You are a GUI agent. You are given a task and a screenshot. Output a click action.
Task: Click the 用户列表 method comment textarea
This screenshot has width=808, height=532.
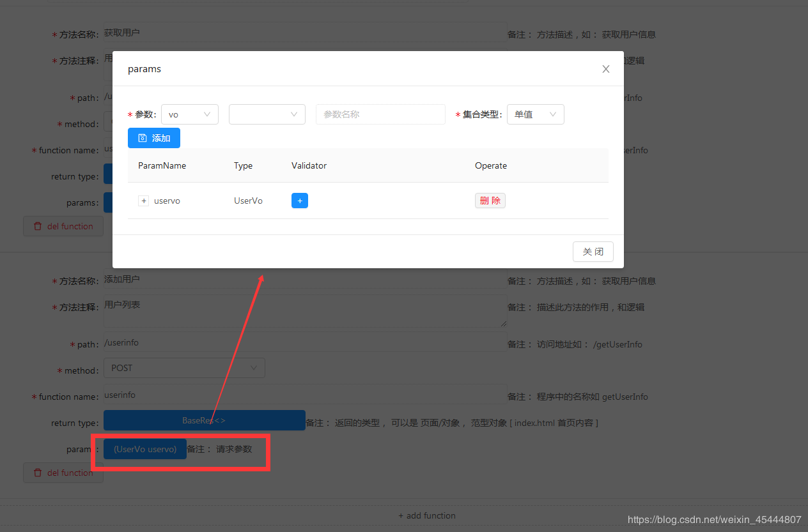305,311
